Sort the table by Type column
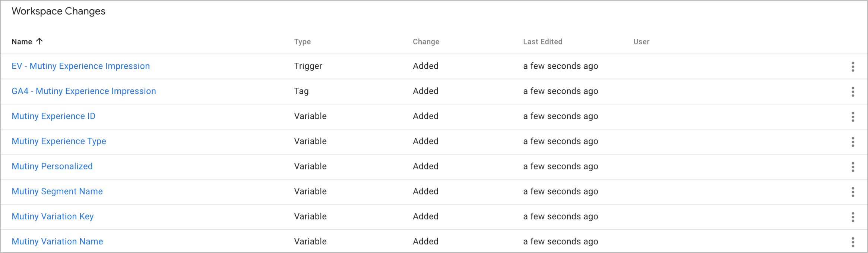 tap(302, 42)
